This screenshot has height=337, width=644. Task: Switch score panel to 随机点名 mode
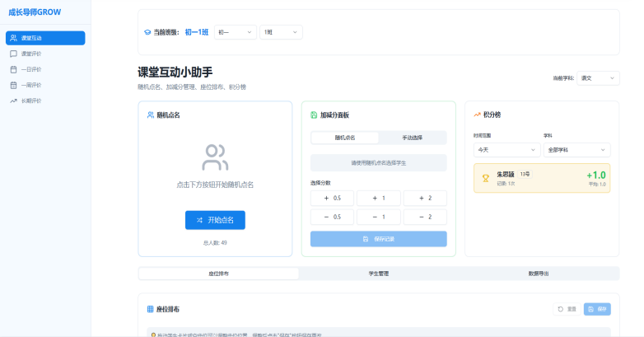[x=344, y=138]
